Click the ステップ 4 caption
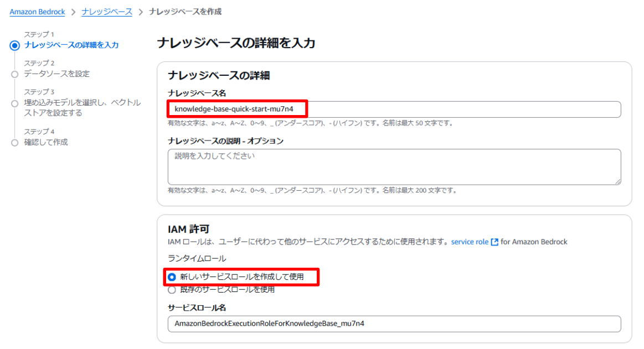 pos(39,132)
